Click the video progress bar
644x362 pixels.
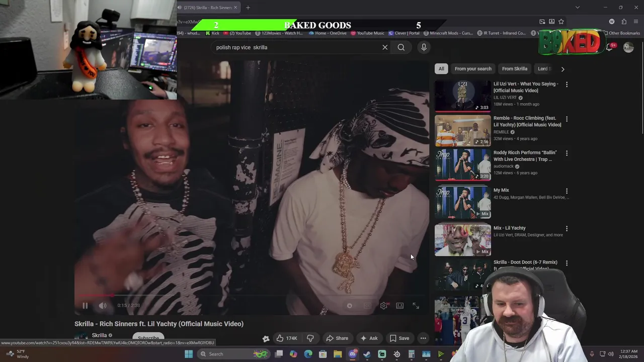252,296
